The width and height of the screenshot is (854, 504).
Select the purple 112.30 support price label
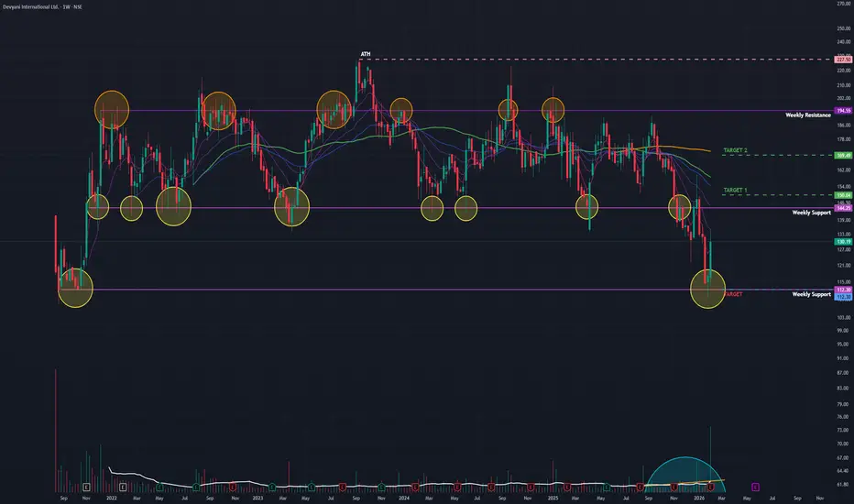point(843,290)
